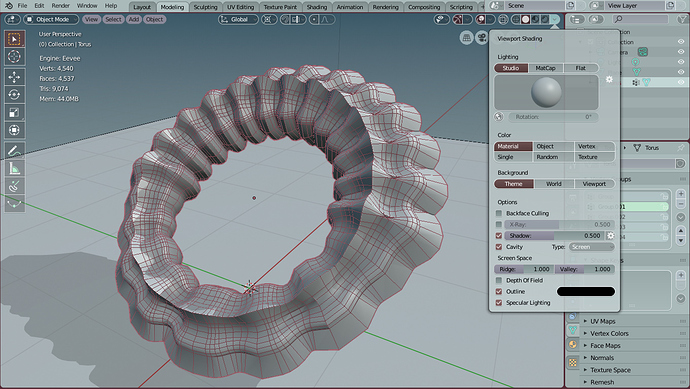
Task: Switch to the Shading workspace tab
Action: click(317, 7)
